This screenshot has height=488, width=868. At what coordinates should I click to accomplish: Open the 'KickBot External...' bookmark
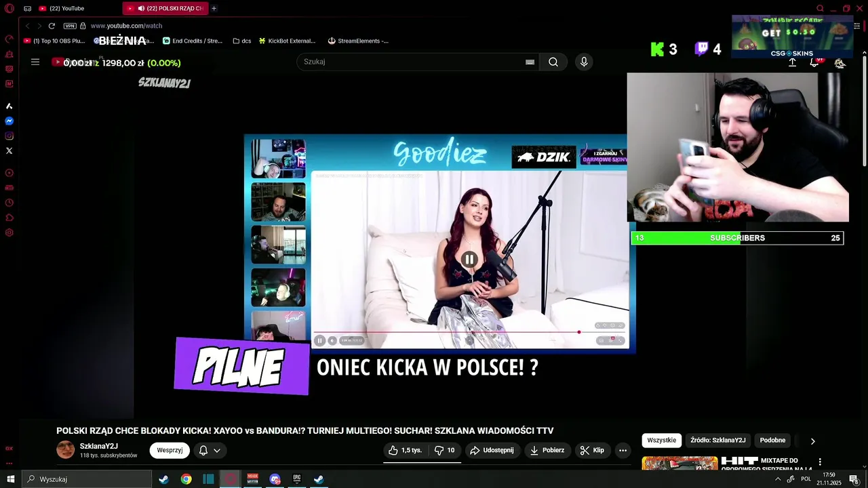287,41
